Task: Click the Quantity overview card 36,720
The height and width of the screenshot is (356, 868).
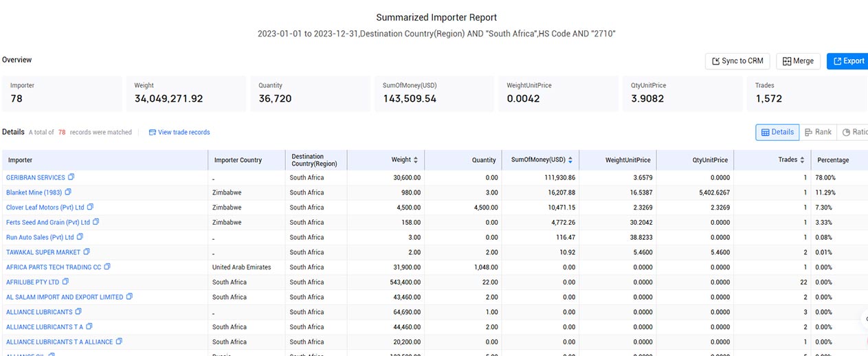Action: pyautogui.click(x=311, y=93)
